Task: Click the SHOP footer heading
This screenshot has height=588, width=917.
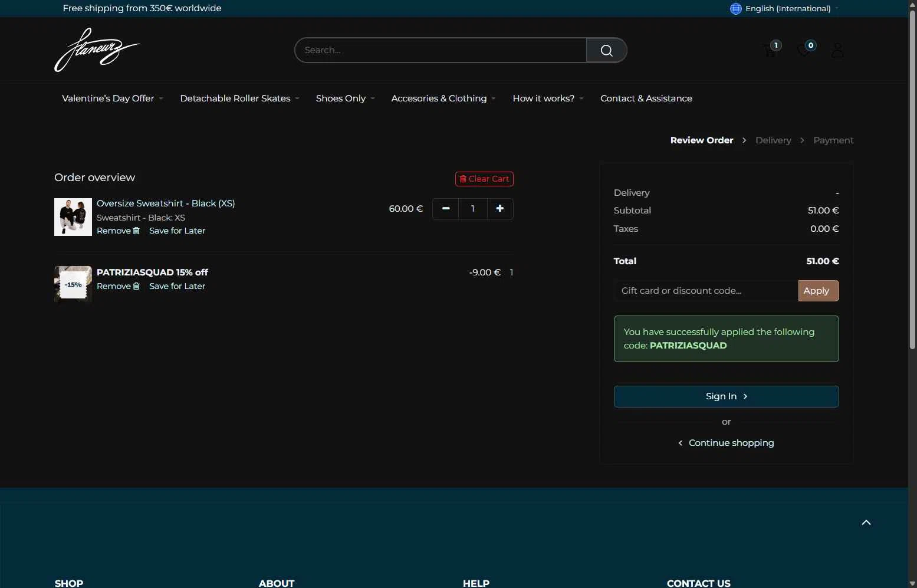Action: click(69, 583)
